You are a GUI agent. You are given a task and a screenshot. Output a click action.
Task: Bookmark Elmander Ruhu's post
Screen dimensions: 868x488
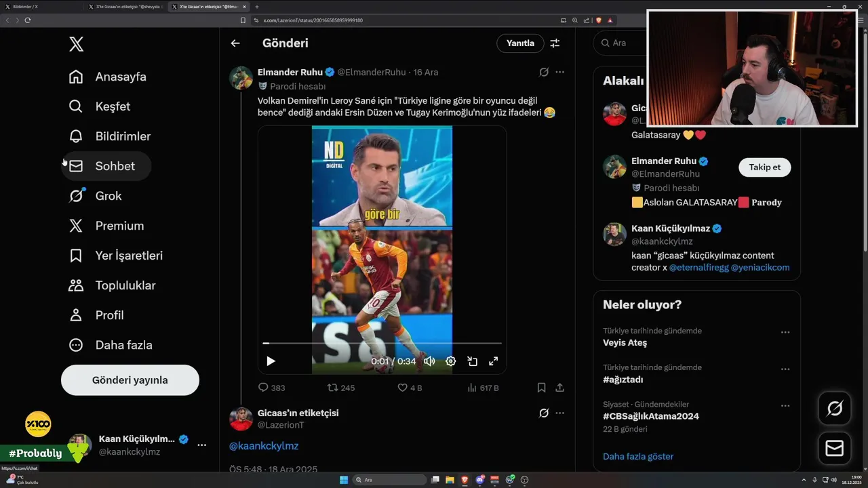coord(541,388)
